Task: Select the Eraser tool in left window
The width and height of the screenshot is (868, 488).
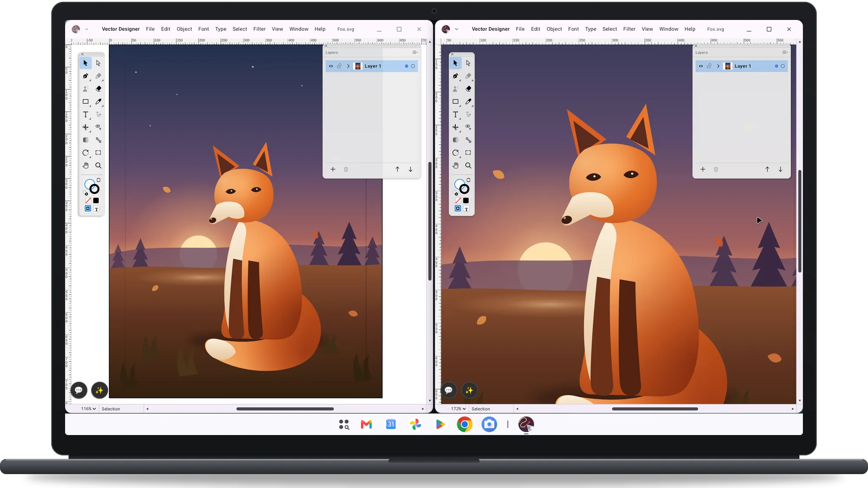Action: 99,89
